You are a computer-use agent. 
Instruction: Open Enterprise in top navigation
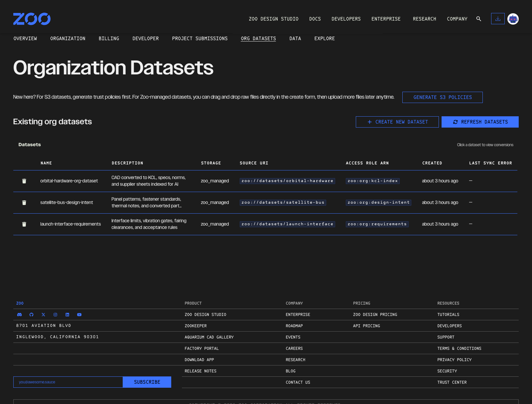[x=386, y=19]
